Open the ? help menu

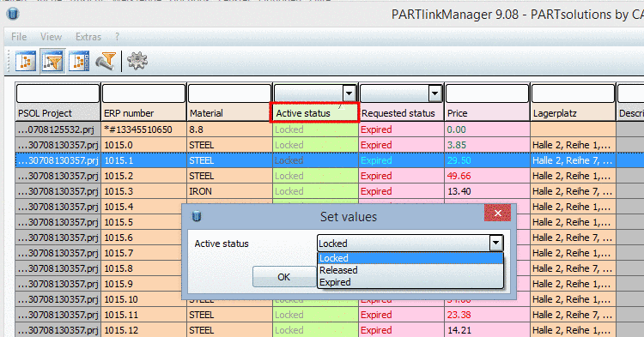coord(117,37)
